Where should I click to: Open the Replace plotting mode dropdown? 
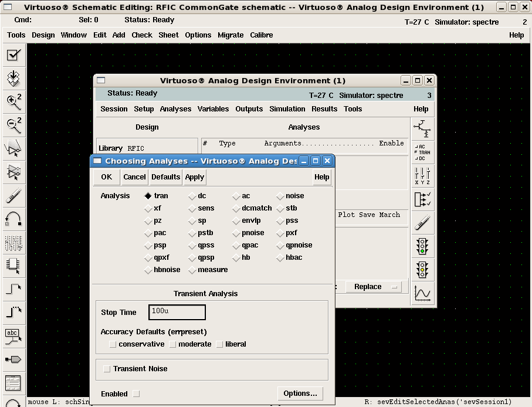coord(374,287)
